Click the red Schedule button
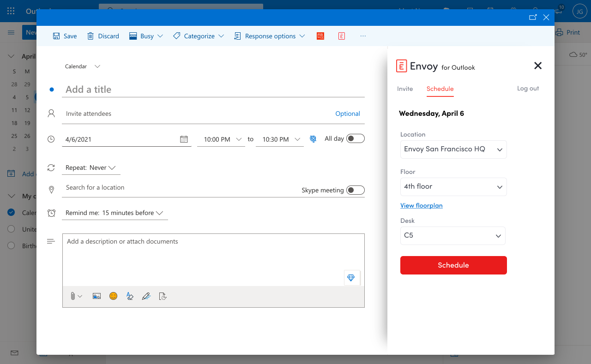 [453, 265]
